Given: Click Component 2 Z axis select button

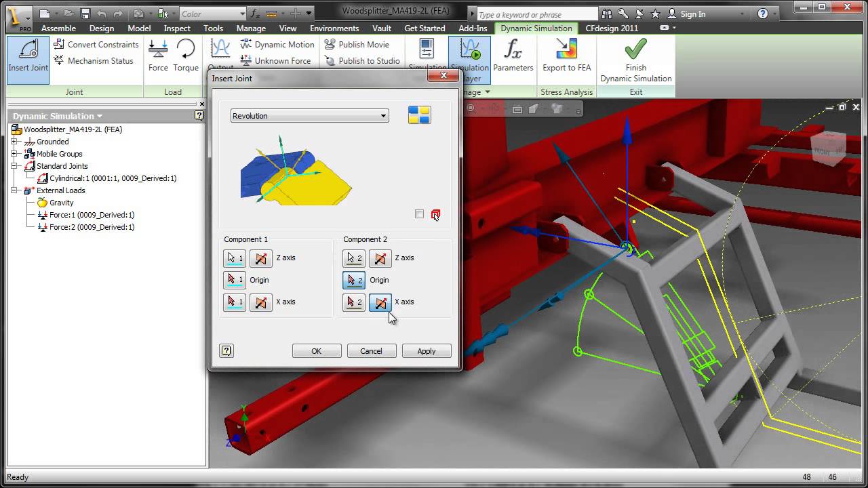Looking at the screenshot, I should point(353,258).
